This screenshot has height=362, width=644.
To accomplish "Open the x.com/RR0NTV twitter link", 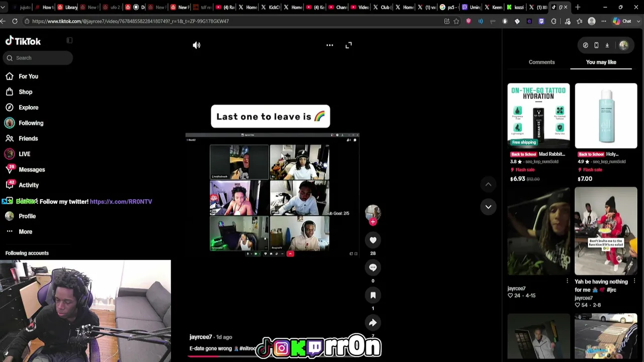I will (121, 202).
